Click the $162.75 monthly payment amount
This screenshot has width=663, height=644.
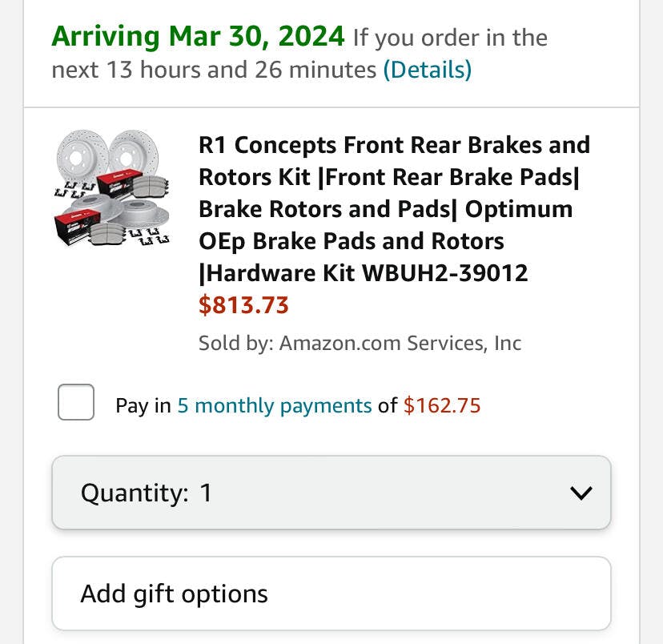[x=442, y=405]
